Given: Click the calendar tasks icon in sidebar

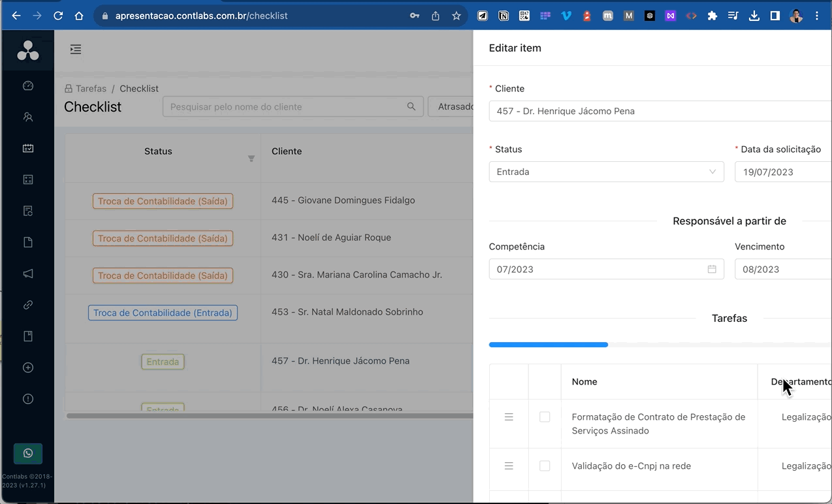Looking at the screenshot, I should (28, 148).
